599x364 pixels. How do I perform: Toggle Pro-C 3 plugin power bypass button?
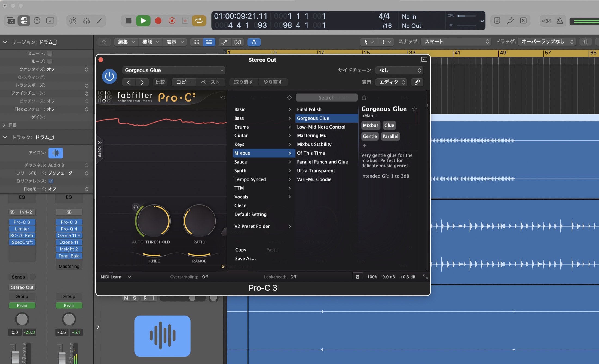109,76
